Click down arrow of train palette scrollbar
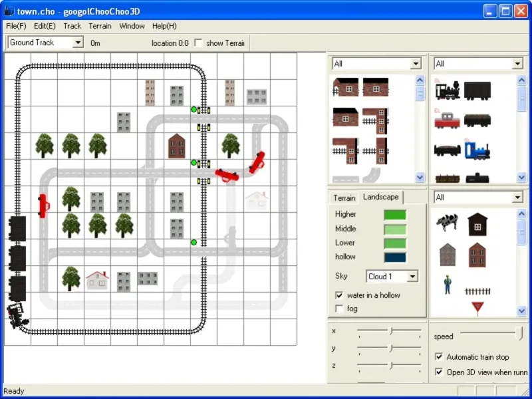This screenshot has height=399, width=532. coord(521,177)
